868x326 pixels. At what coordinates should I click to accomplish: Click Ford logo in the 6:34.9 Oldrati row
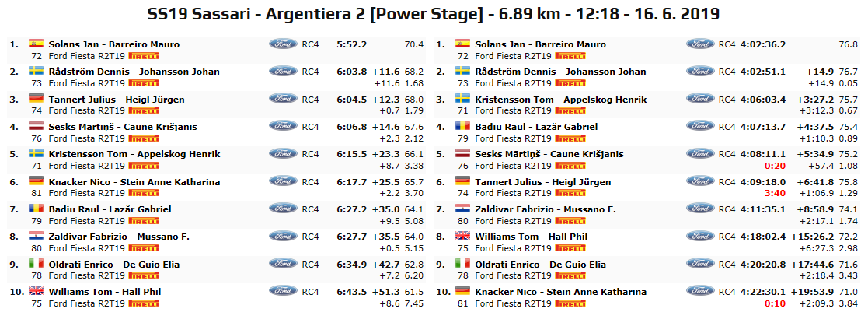coord(283,265)
